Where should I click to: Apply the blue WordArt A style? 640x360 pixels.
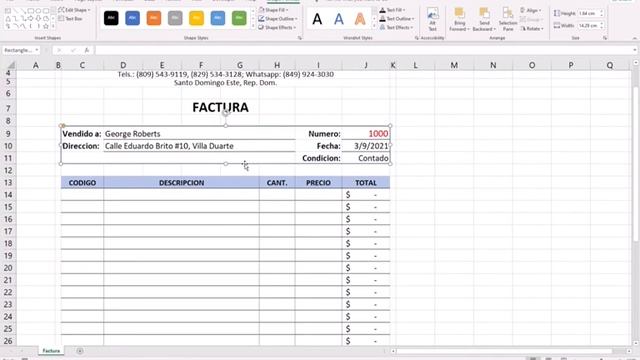338,19
